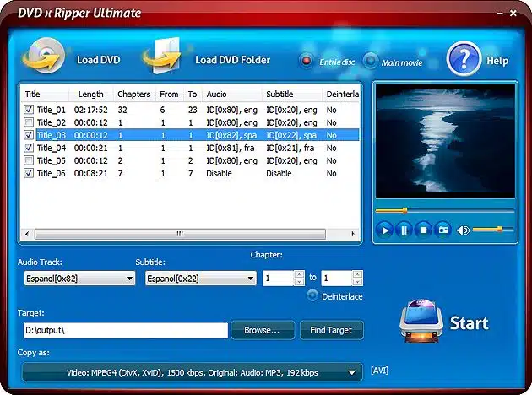532x395 pixels.
Task: Click the Subtitle column header
Action: click(292, 94)
